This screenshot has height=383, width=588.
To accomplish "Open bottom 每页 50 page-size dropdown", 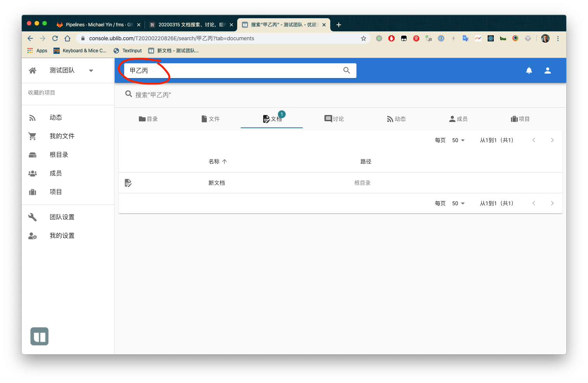I will (458, 203).
